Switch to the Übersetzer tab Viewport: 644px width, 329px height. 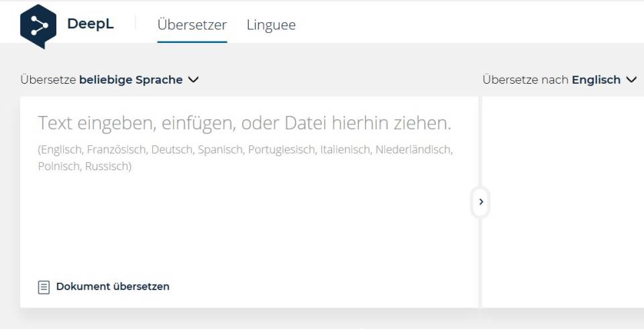pyautogui.click(x=192, y=25)
